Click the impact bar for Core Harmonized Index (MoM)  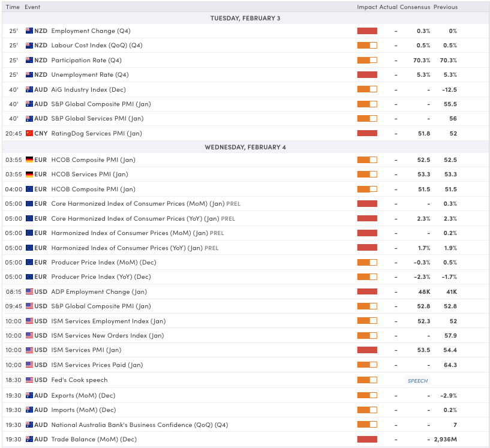point(367,204)
